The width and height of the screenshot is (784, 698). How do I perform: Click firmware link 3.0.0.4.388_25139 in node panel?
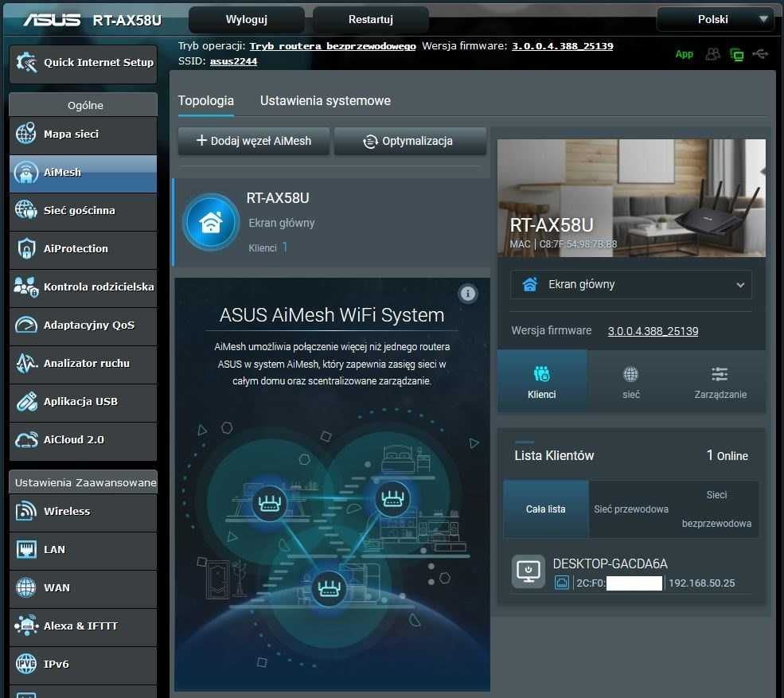click(x=653, y=331)
